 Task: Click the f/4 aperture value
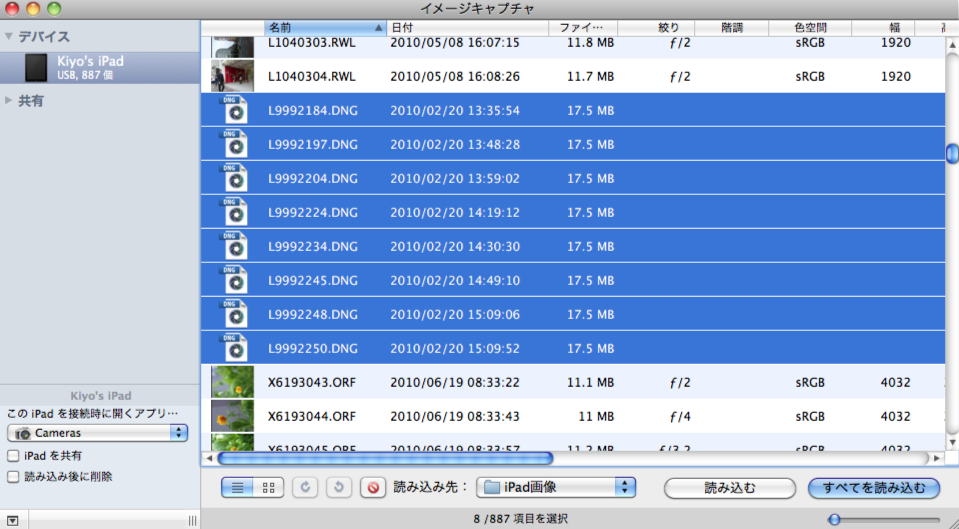680,416
